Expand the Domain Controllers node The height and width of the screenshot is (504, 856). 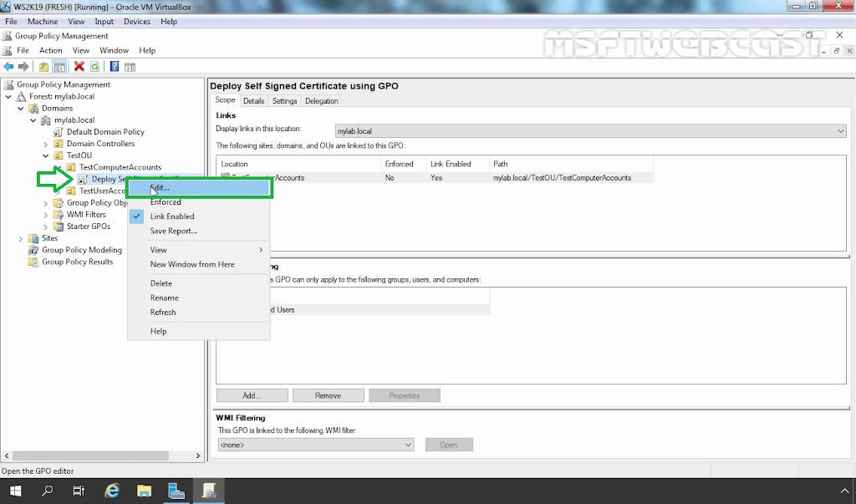click(x=46, y=144)
